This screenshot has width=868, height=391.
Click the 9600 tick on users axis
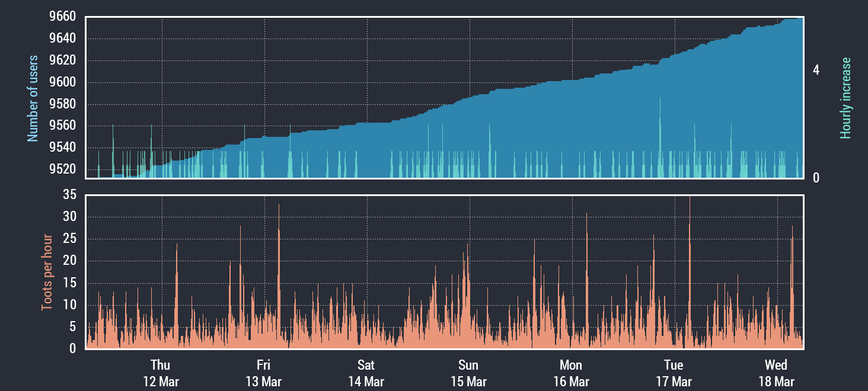(x=62, y=82)
